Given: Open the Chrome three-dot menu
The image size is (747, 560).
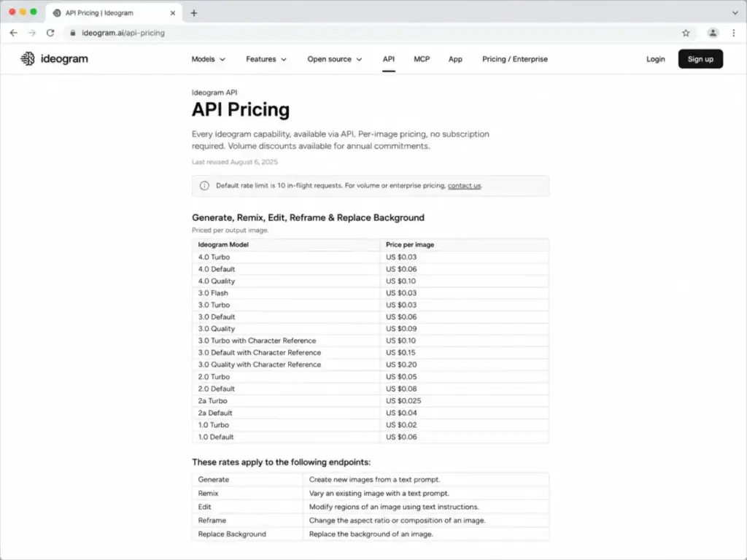Looking at the screenshot, I should (734, 33).
